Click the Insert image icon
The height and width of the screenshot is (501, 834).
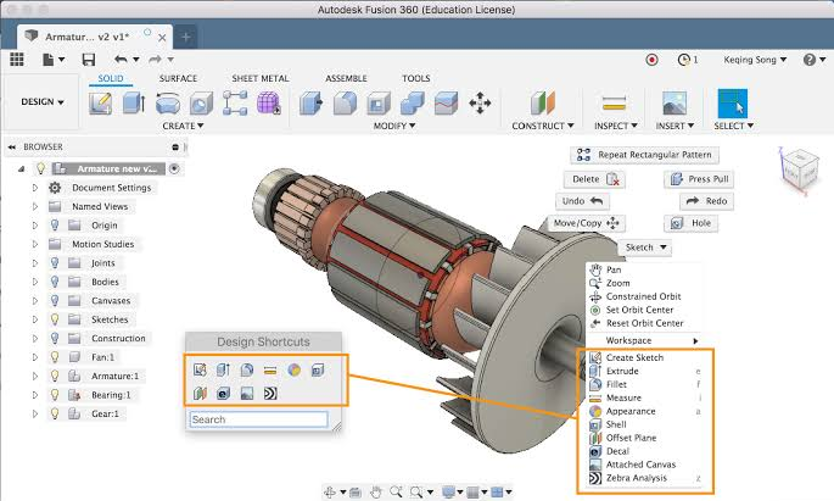[x=674, y=103]
